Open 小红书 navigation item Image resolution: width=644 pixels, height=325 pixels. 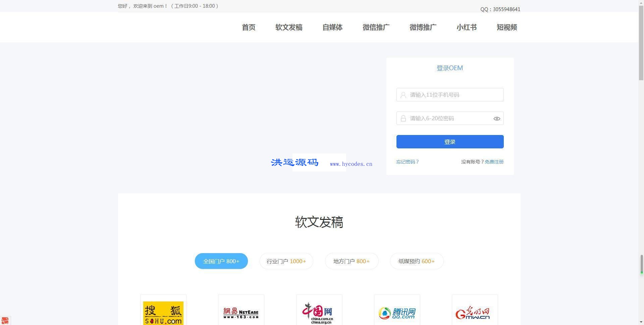coord(467,27)
